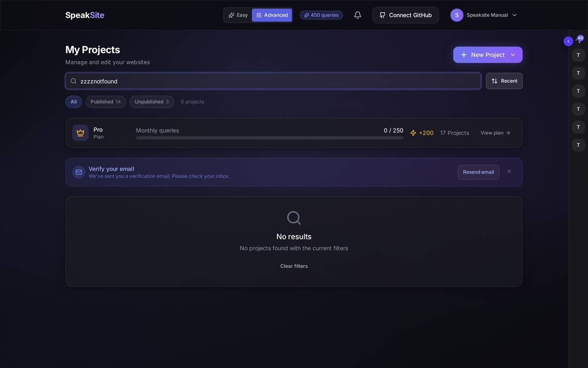Click the 'My Projects' heading
The width and height of the screenshot is (588, 368).
pyautogui.click(x=93, y=50)
